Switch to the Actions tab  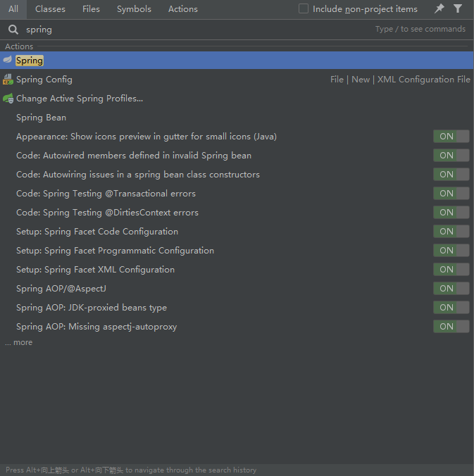point(183,9)
